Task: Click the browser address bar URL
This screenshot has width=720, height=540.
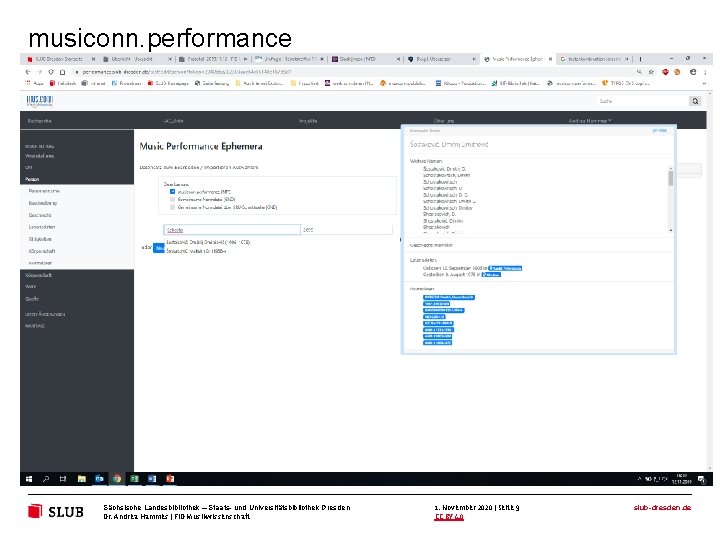Action: (x=187, y=72)
